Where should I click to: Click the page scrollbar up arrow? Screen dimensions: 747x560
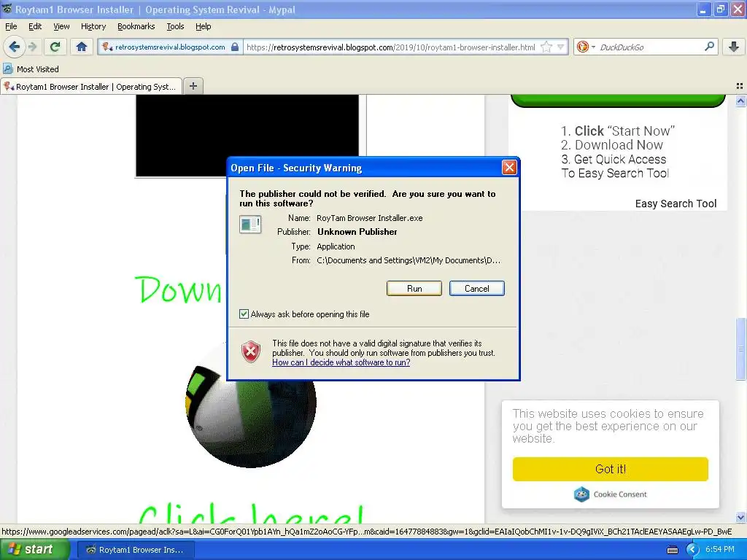click(x=740, y=101)
